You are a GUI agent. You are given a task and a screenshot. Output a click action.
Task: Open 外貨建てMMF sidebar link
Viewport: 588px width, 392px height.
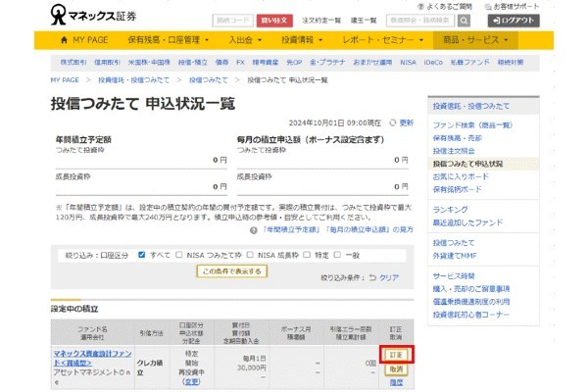coord(455,256)
